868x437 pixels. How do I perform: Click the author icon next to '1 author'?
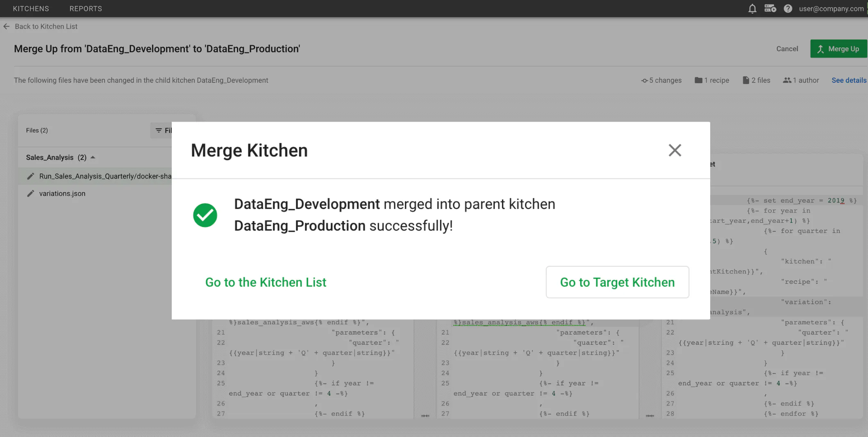coord(788,80)
